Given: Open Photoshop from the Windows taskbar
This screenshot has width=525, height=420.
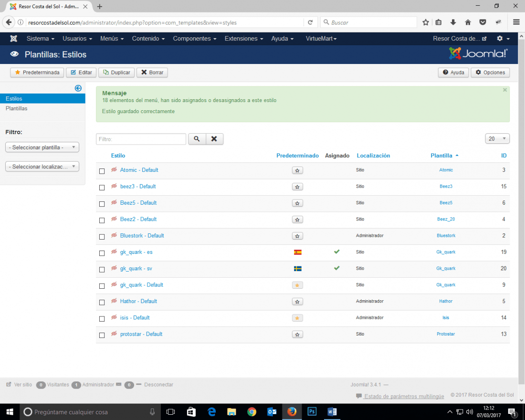Looking at the screenshot, I should [312, 411].
